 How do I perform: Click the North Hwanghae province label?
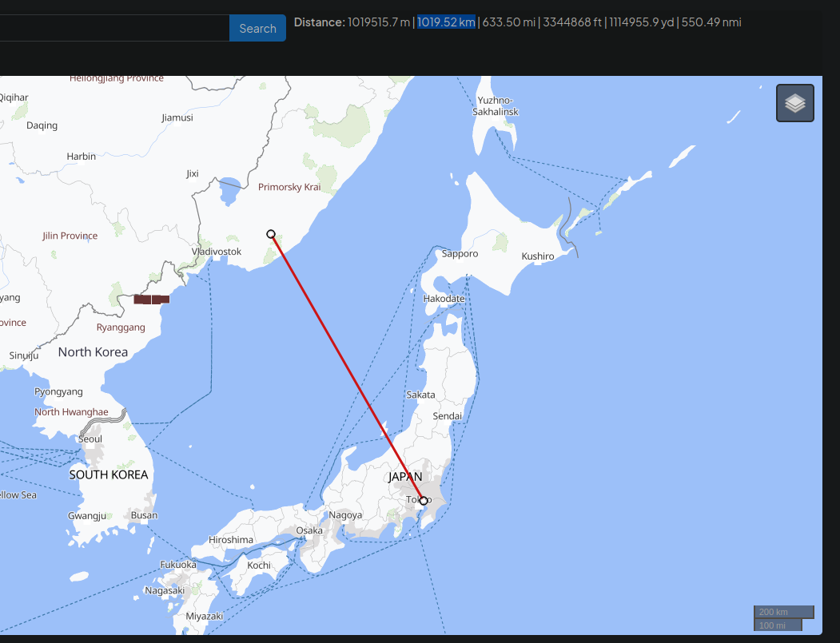click(x=71, y=412)
